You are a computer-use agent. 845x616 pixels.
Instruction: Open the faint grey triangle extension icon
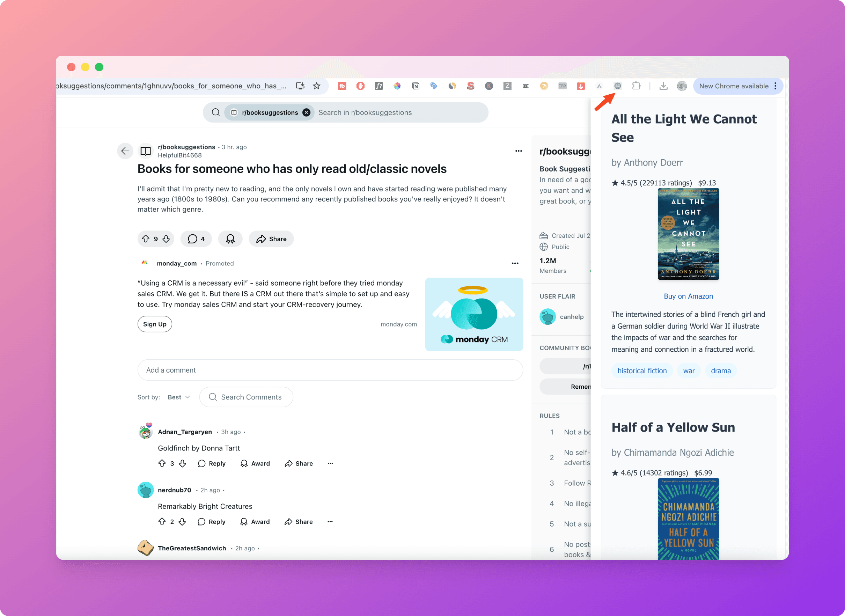599,86
